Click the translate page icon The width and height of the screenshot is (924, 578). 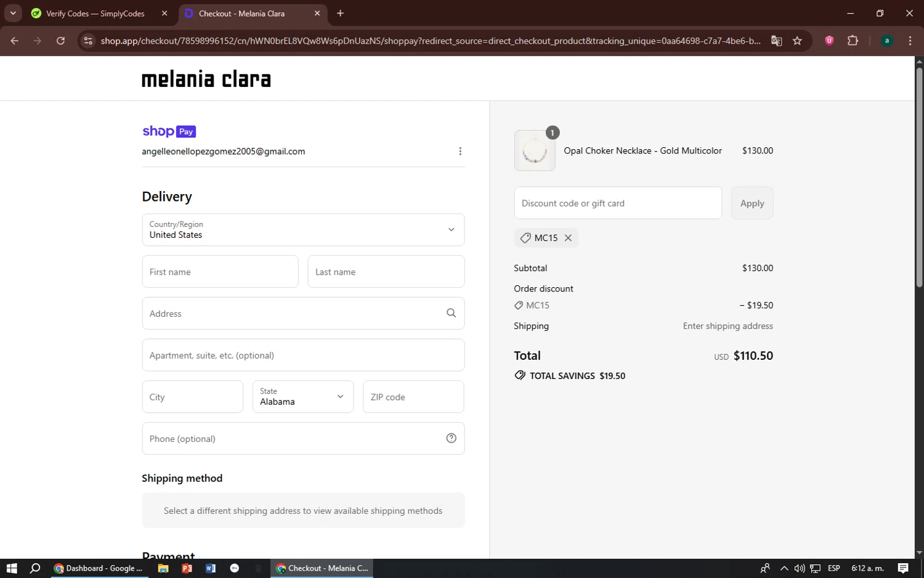777,41
